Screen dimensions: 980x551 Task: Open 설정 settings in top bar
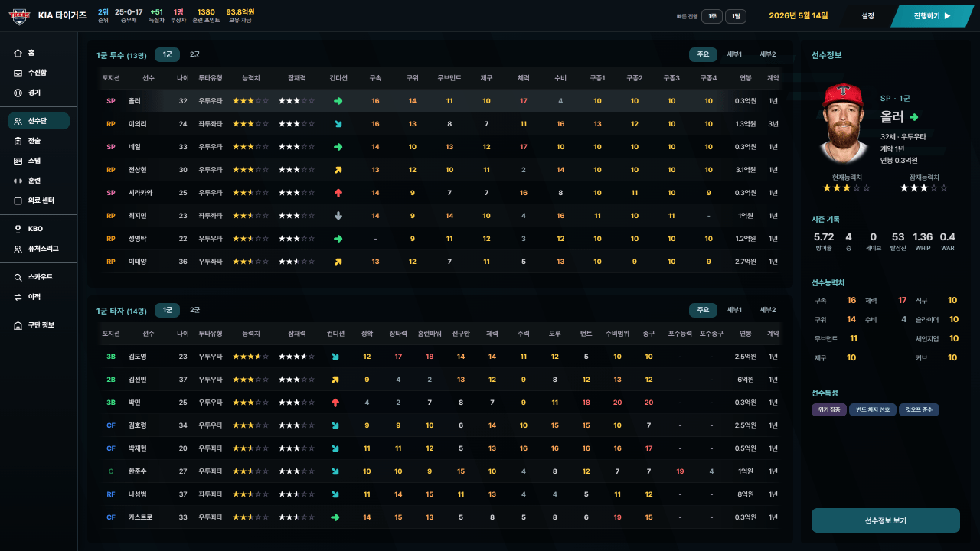click(x=867, y=15)
